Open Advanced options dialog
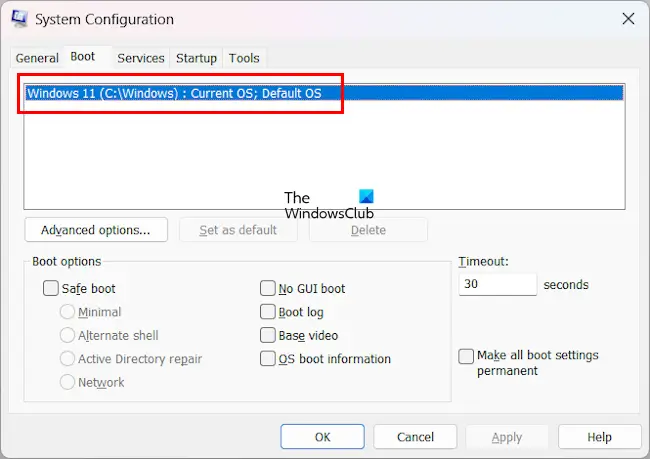 pyautogui.click(x=96, y=230)
